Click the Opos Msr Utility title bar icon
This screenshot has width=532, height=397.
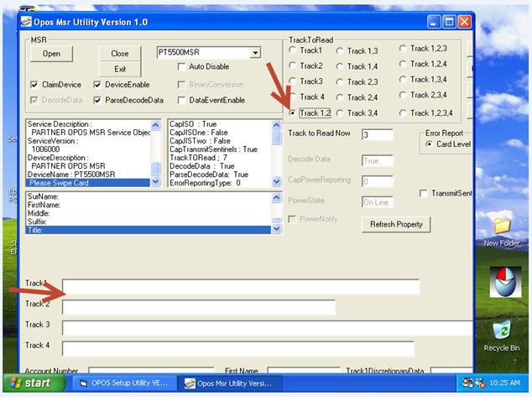click(26, 22)
